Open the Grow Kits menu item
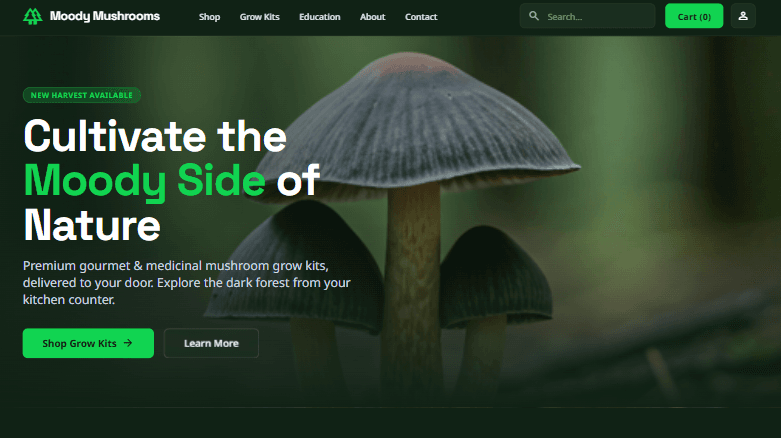This screenshot has width=781, height=438. (x=260, y=17)
